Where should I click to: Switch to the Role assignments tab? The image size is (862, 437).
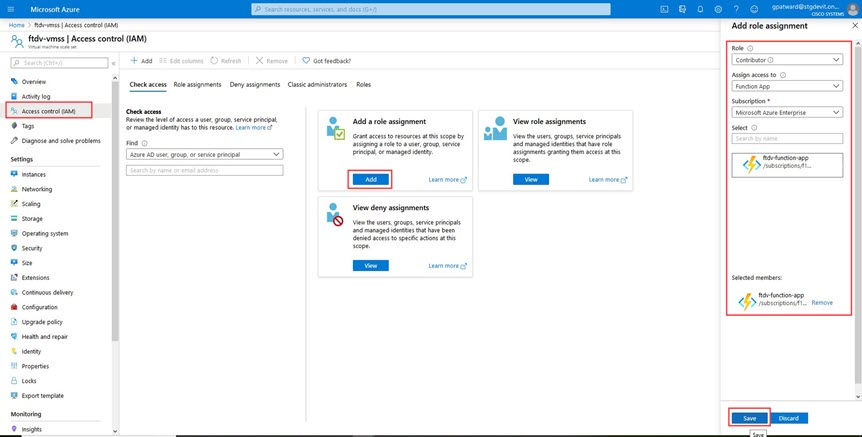tap(197, 85)
